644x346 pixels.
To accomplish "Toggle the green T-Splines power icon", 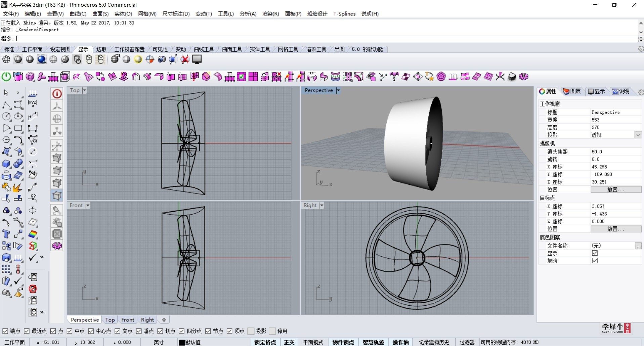I will (x=6, y=77).
